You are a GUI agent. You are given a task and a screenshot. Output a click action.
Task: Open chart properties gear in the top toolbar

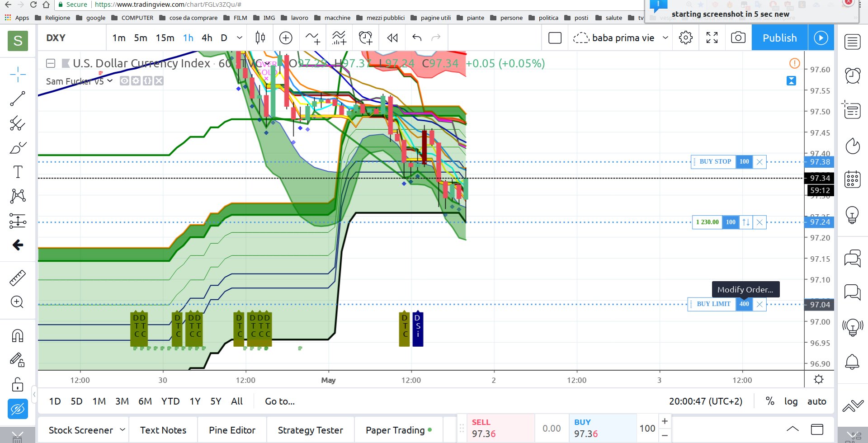click(x=686, y=38)
